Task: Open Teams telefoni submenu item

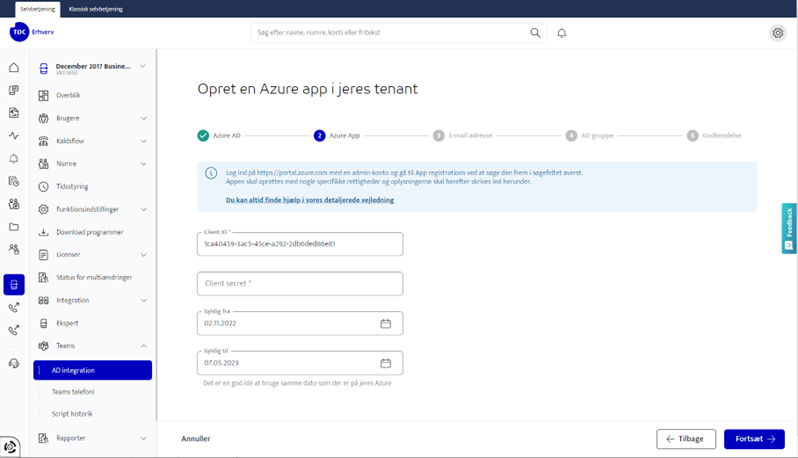Action: coord(73,392)
